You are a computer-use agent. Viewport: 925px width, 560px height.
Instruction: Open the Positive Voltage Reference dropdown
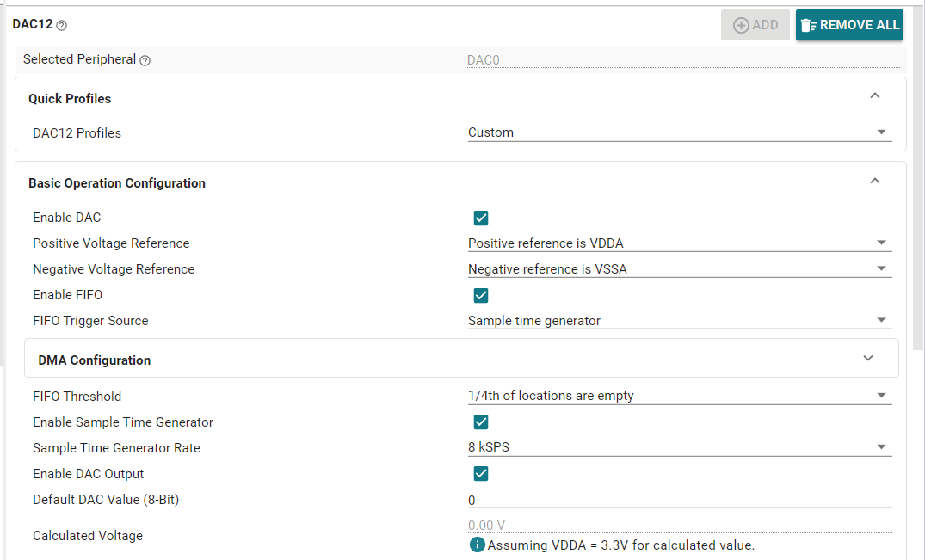click(x=679, y=243)
